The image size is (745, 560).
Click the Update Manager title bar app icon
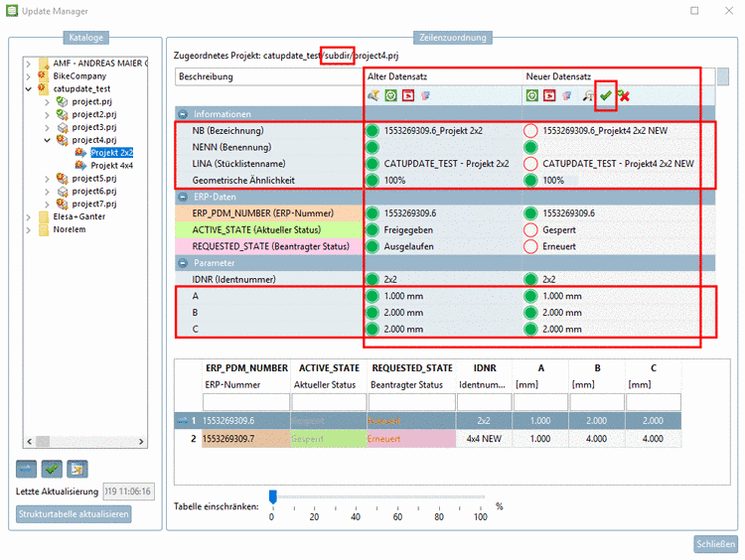tap(12, 11)
